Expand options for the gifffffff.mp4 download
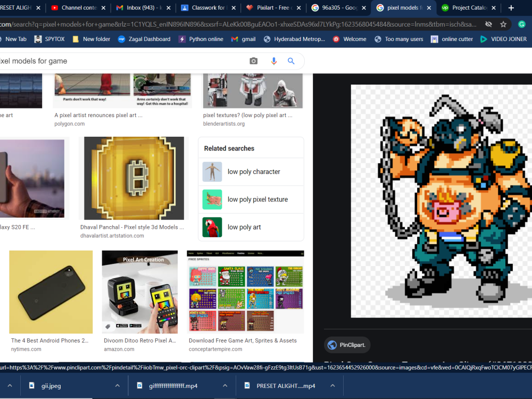Image resolution: width=532 pixels, height=399 pixels. 225,386
